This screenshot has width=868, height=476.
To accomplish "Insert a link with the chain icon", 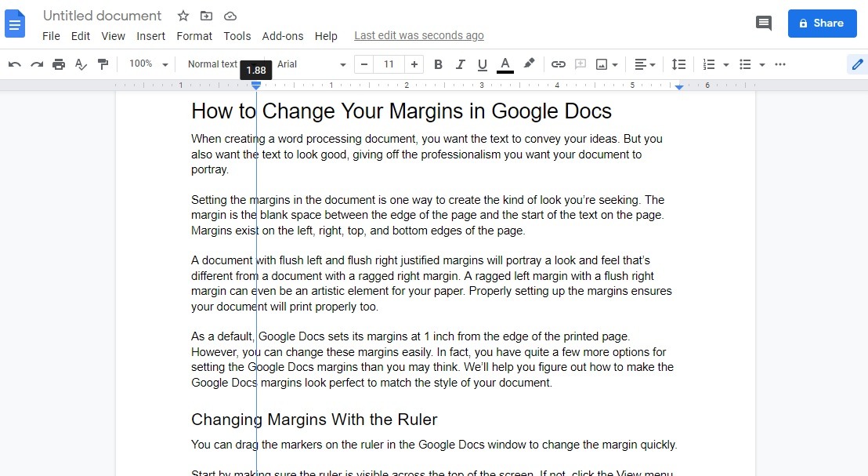I will (x=558, y=64).
